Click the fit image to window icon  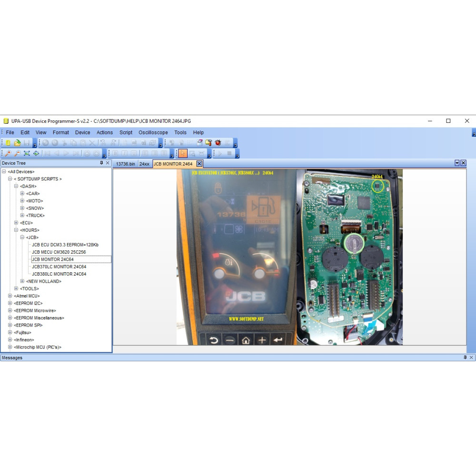27,153
